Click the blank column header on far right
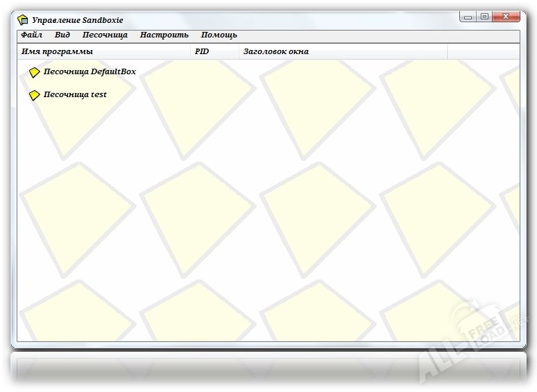Screen dimensions: 537x392 coord(483,51)
